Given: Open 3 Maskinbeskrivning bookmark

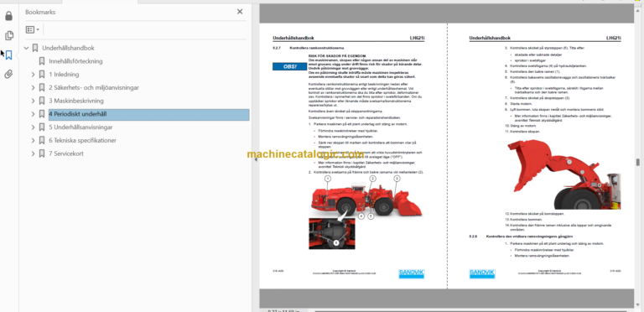Looking at the screenshot, I should pos(76,101).
